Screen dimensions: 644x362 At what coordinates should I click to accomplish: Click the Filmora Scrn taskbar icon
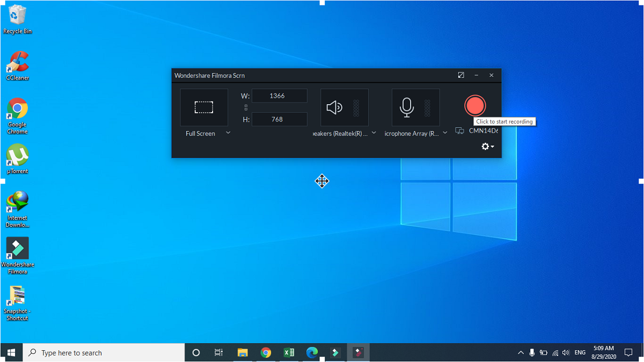pyautogui.click(x=358, y=352)
